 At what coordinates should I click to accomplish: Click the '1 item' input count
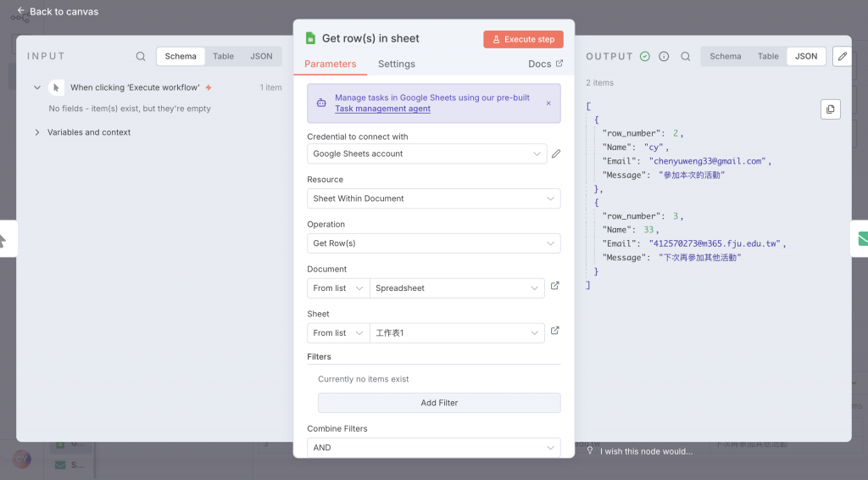[270, 87]
